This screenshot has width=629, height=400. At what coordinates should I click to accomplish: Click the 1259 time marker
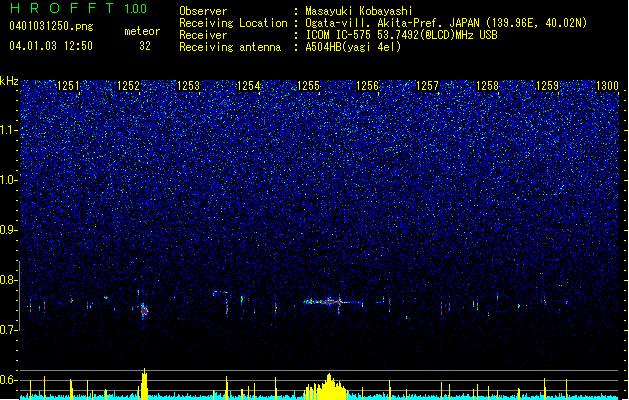[547, 86]
